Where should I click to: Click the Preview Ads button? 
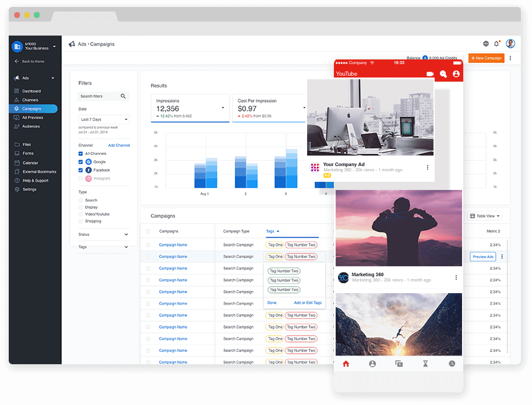483,257
